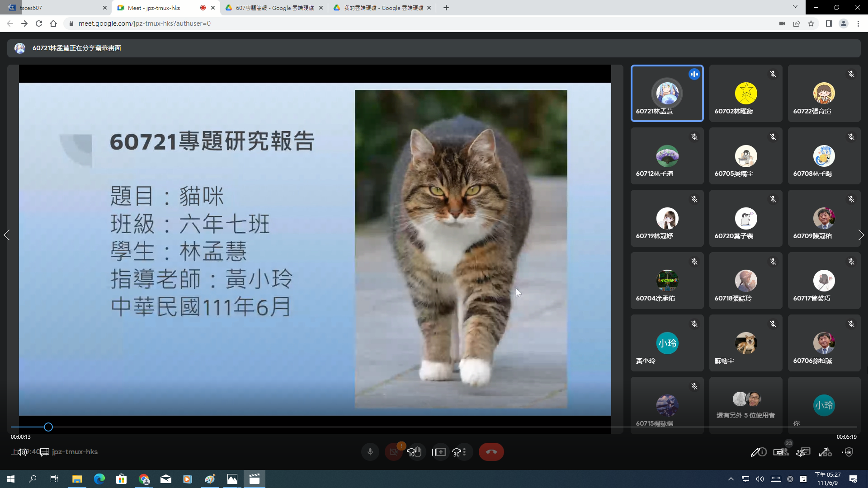Click the red hang up call button

491,452
